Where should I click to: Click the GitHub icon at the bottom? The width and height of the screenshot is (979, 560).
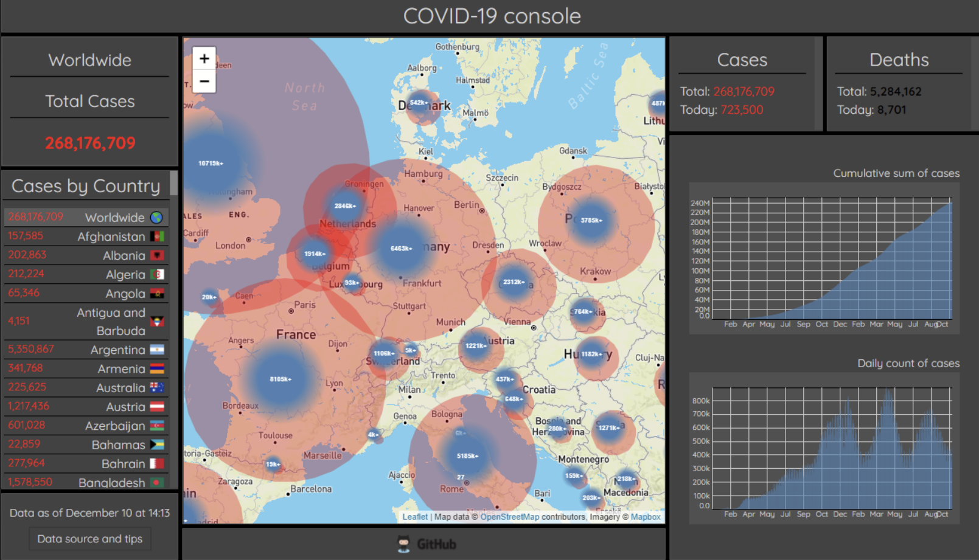click(x=404, y=544)
